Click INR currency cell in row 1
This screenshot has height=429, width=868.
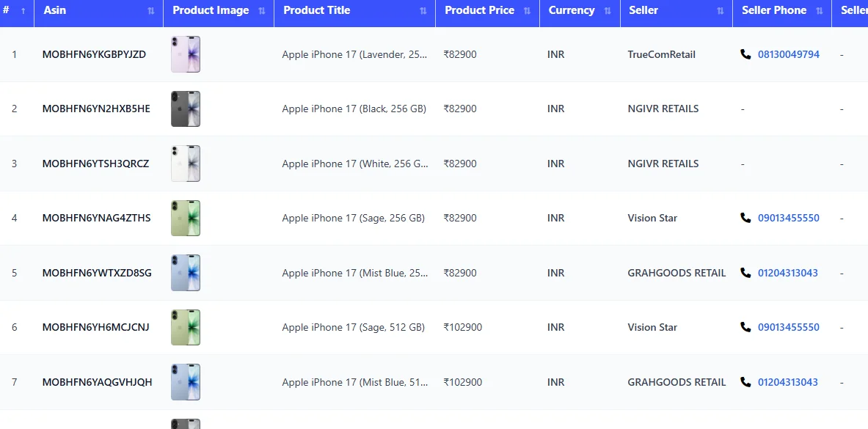click(555, 54)
